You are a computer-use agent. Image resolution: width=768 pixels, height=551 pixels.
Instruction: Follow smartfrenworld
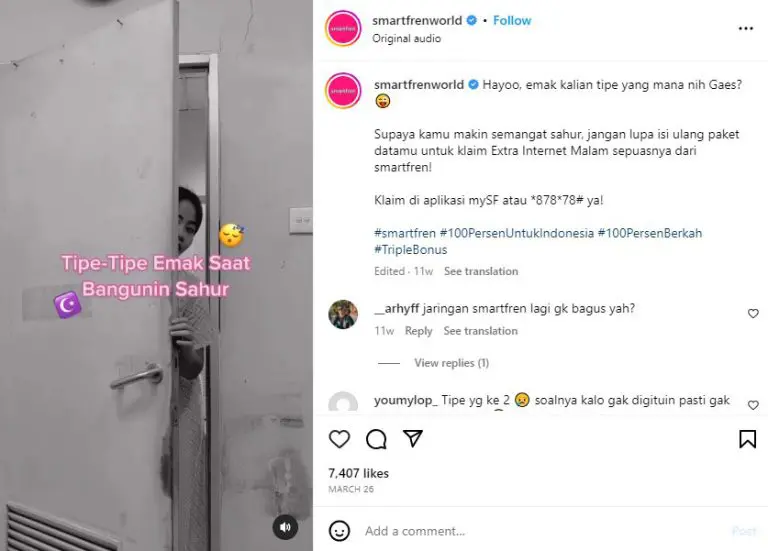point(512,21)
